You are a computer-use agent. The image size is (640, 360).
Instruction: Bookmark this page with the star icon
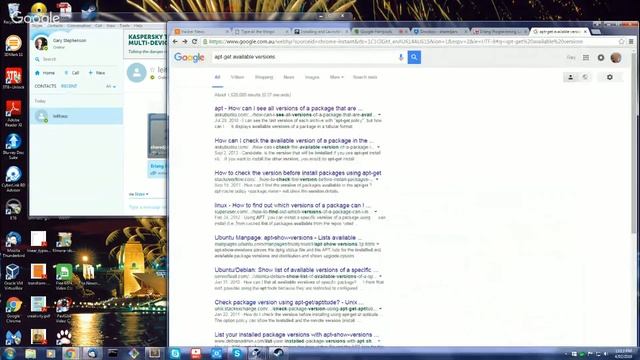[x=621, y=42]
